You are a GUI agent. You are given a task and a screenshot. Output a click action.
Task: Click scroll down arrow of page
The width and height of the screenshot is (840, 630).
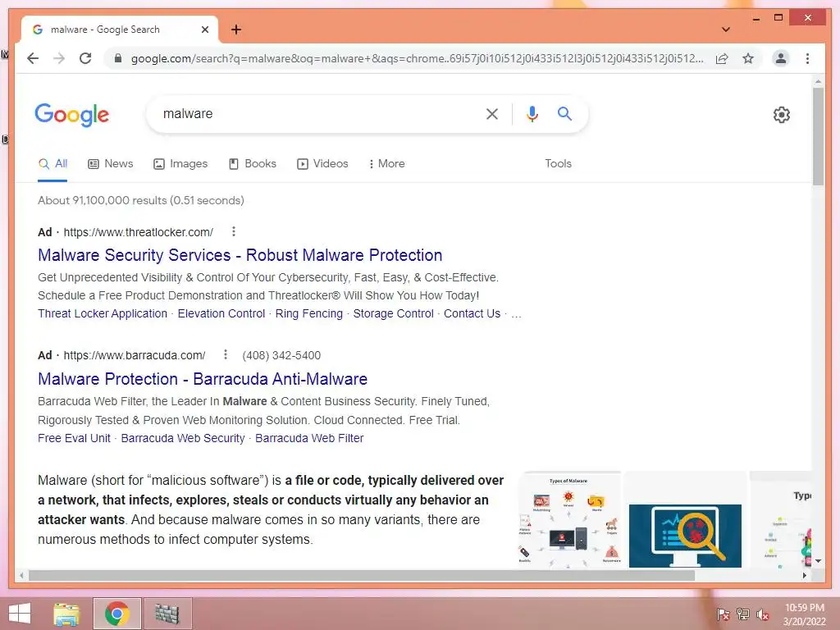point(818,561)
